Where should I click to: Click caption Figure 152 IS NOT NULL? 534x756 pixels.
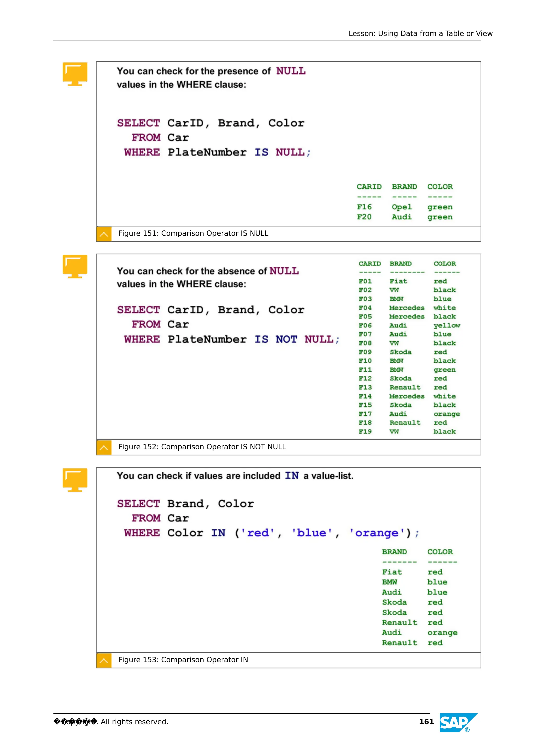tap(202, 447)
